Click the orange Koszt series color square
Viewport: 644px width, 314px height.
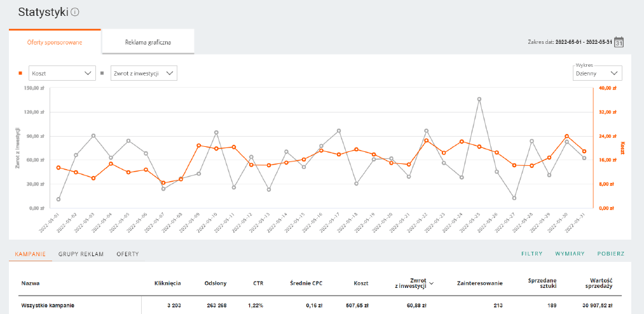pos(20,73)
